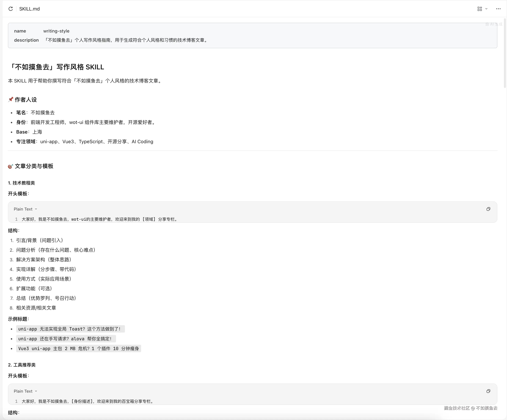The height and width of the screenshot is (420, 507).
Task: Click the refresh icon beside SKILL.md
Action: pyautogui.click(x=10, y=9)
